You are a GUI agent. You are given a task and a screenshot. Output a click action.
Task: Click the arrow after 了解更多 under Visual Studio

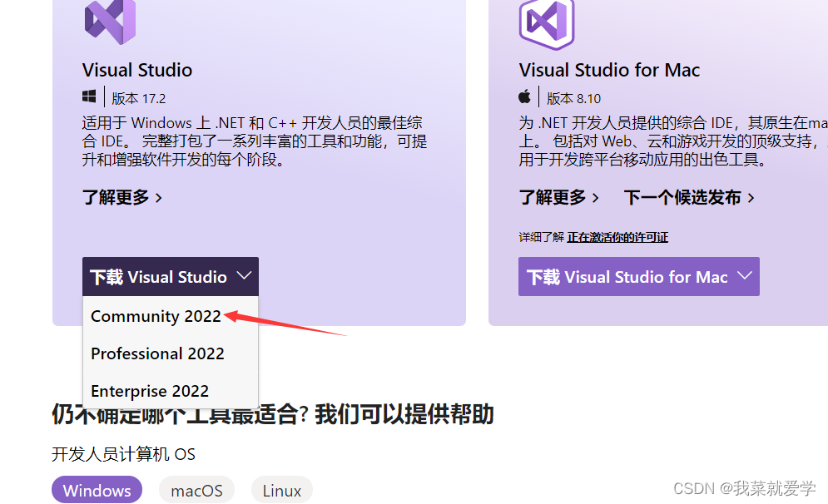161,198
